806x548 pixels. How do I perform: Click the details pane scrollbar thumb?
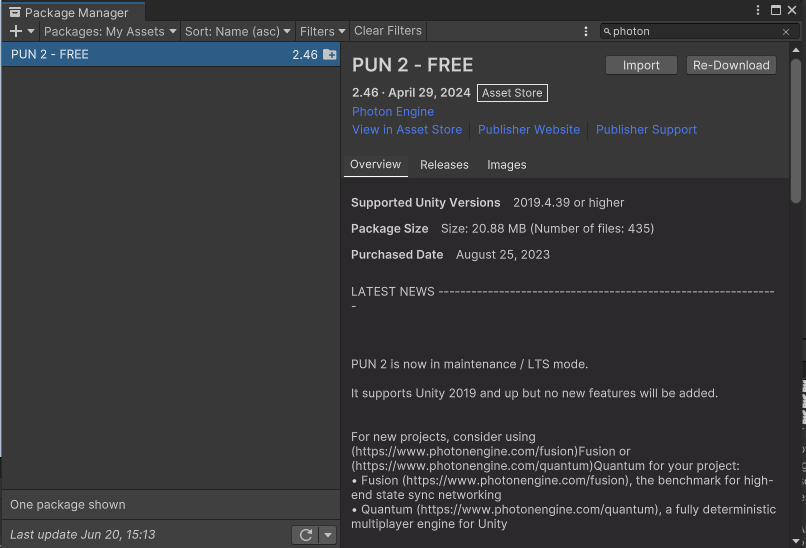tap(796, 131)
